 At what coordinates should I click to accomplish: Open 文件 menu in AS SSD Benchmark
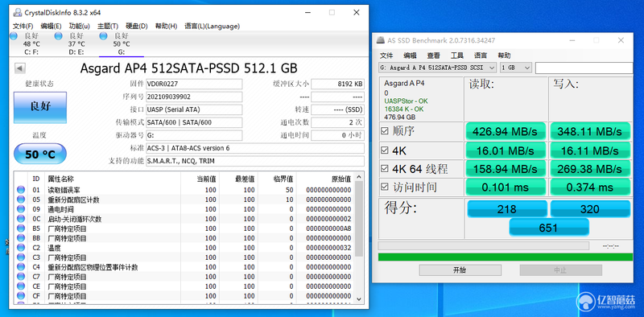tap(386, 56)
